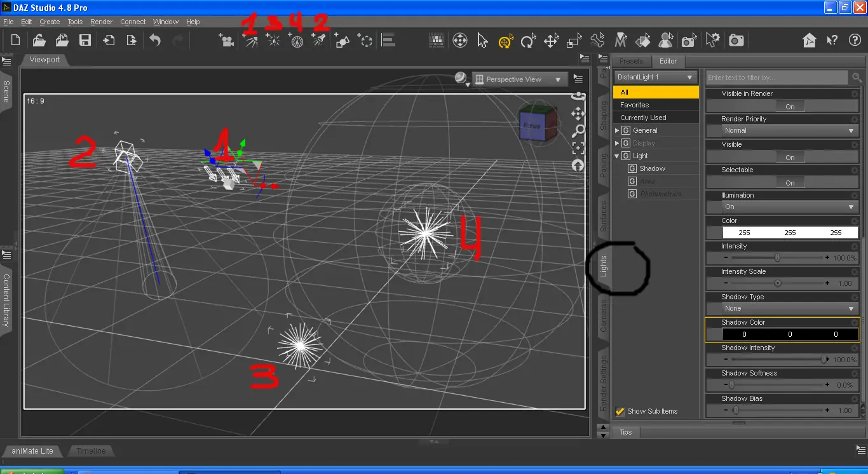
Task: Select the Translate move tool icon
Action: pyautogui.click(x=551, y=41)
